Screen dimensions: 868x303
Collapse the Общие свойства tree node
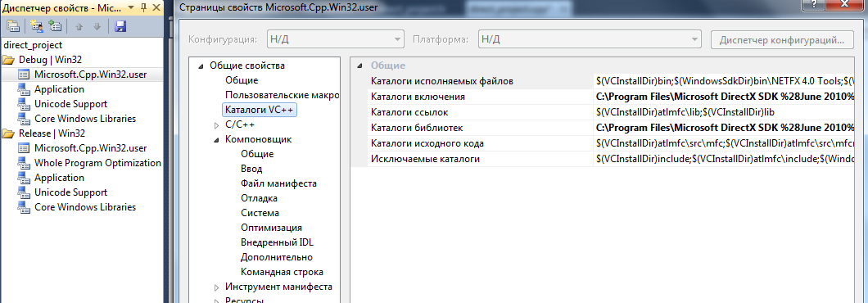201,66
